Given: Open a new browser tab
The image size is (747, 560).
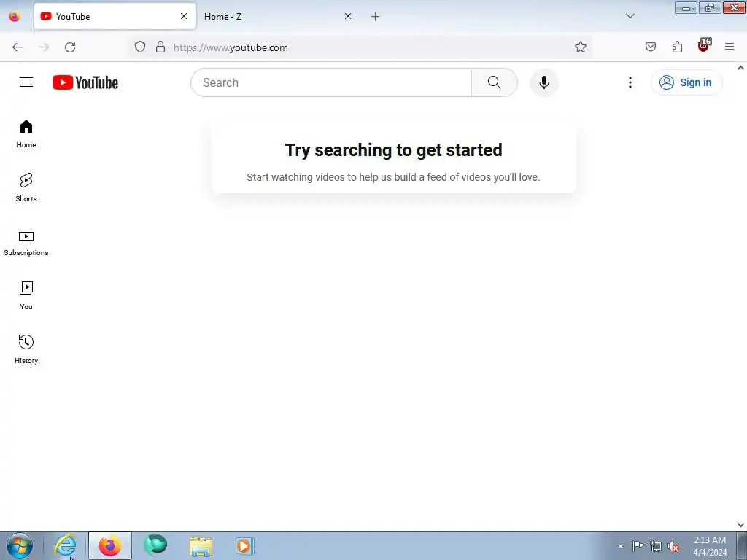Looking at the screenshot, I should tap(376, 17).
